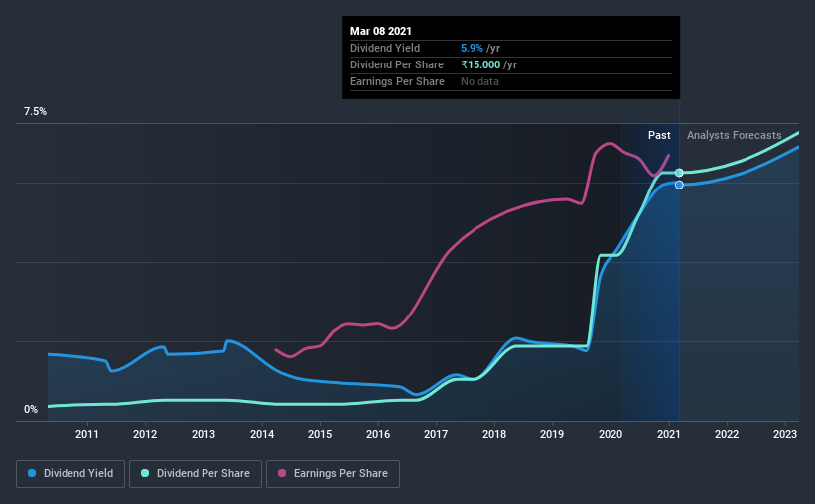Click the 2021 label on the x-axis

click(668, 433)
